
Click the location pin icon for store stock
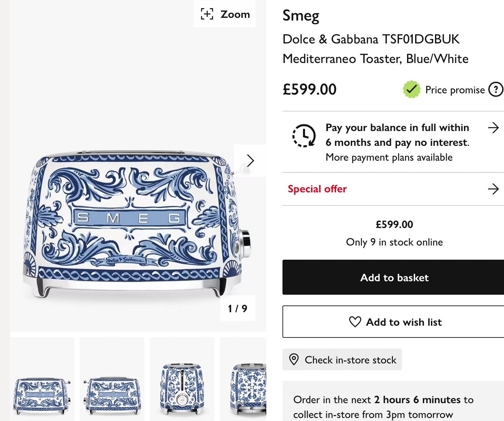point(294,360)
